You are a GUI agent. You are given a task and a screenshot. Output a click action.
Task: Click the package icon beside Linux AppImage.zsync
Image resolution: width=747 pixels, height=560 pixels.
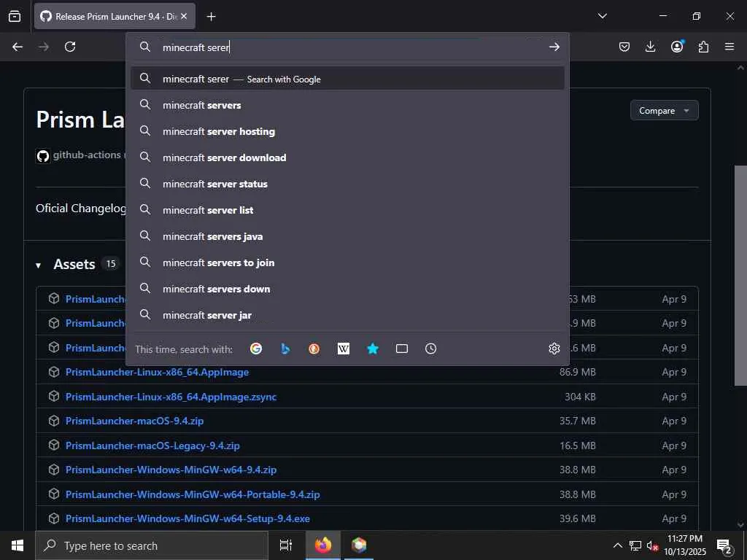(54, 396)
